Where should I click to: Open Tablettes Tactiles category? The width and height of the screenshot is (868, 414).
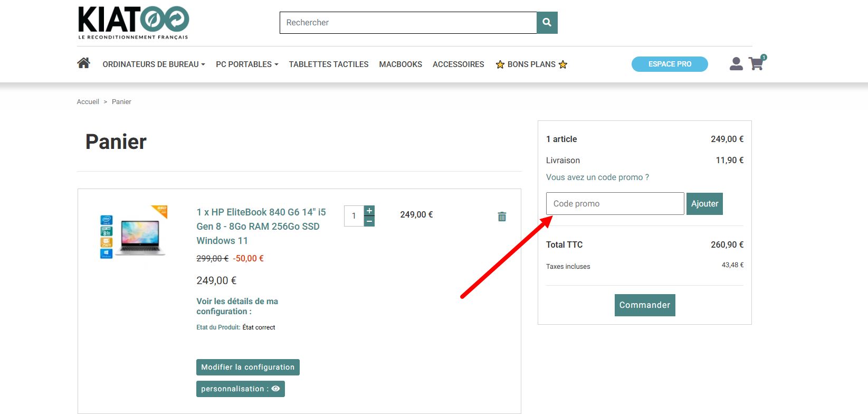329,64
